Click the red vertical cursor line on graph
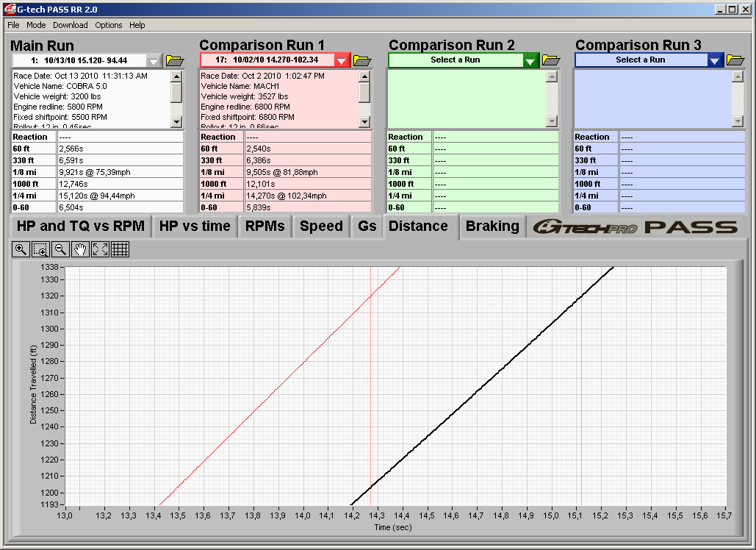 (370, 386)
